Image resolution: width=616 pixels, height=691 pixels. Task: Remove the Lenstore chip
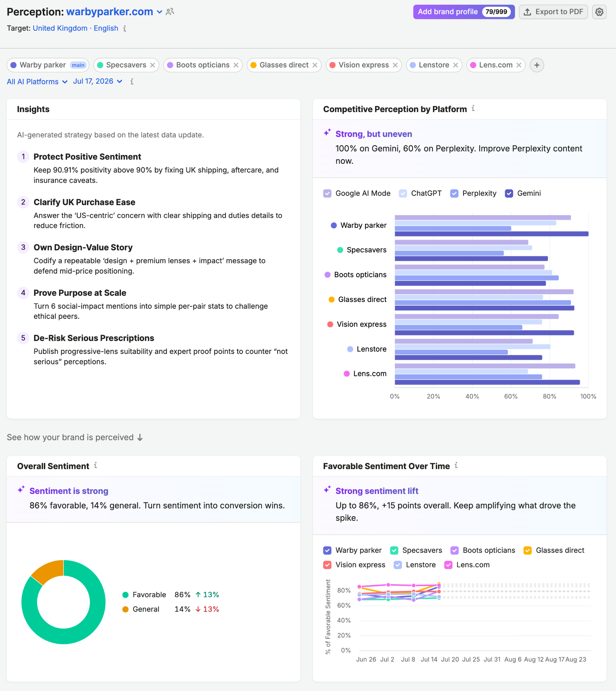click(456, 65)
